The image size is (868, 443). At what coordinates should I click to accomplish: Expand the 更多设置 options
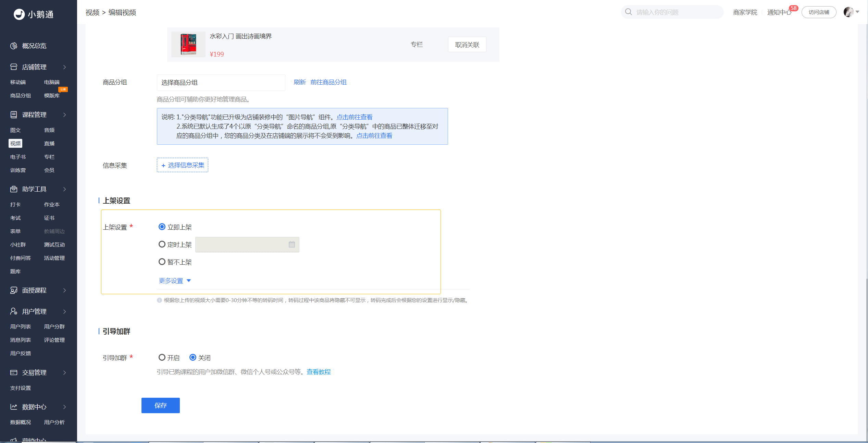[175, 281]
